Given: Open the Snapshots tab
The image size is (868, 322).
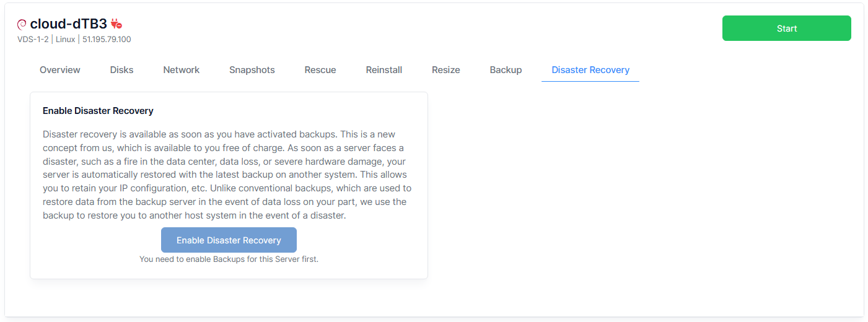Looking at the screenshot, I should (x=252, y=70).
